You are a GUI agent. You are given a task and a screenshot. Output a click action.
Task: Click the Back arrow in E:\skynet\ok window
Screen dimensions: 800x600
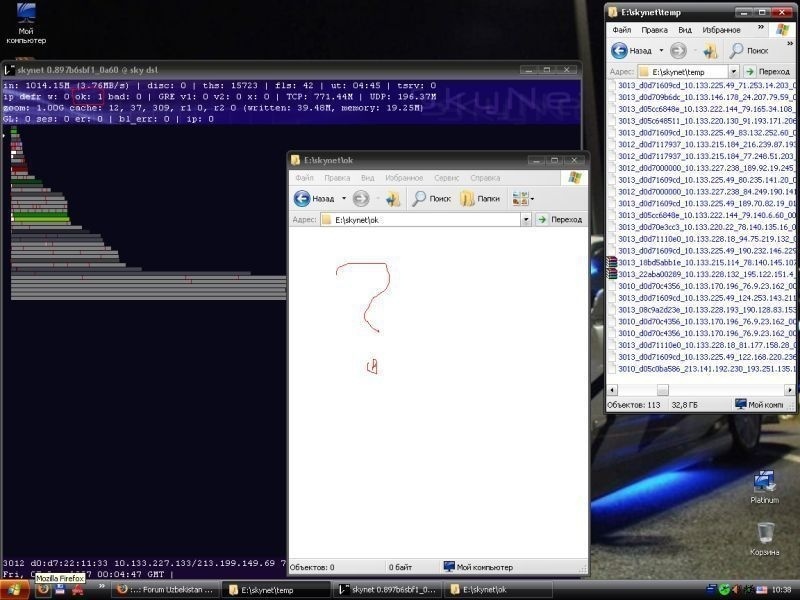pyautogui.click(x=302, y=198)
